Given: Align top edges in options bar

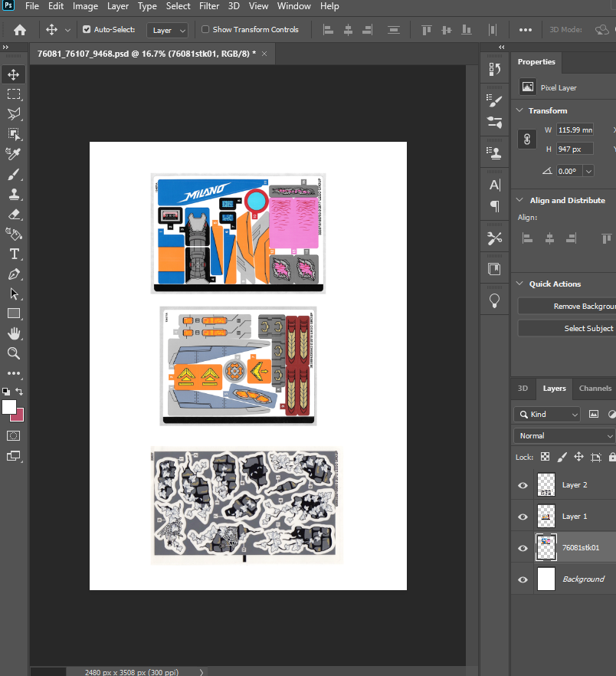Looking at the screenshot, I should point(426,30).
